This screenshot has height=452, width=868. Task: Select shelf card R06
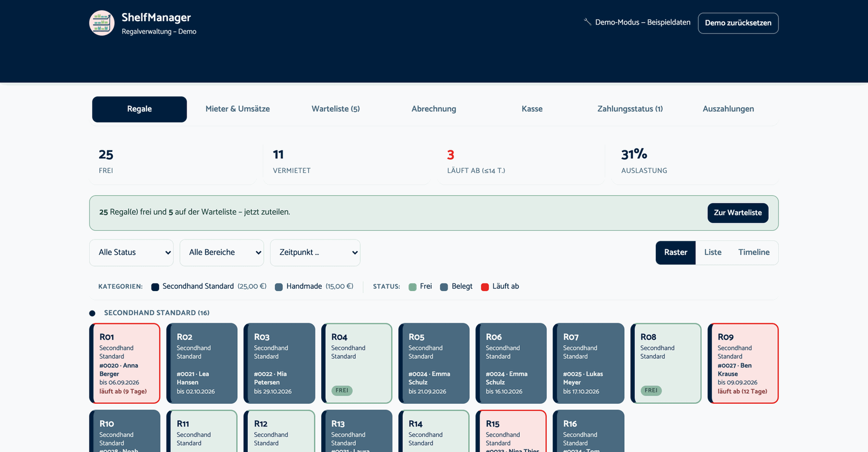pos(511,364)
